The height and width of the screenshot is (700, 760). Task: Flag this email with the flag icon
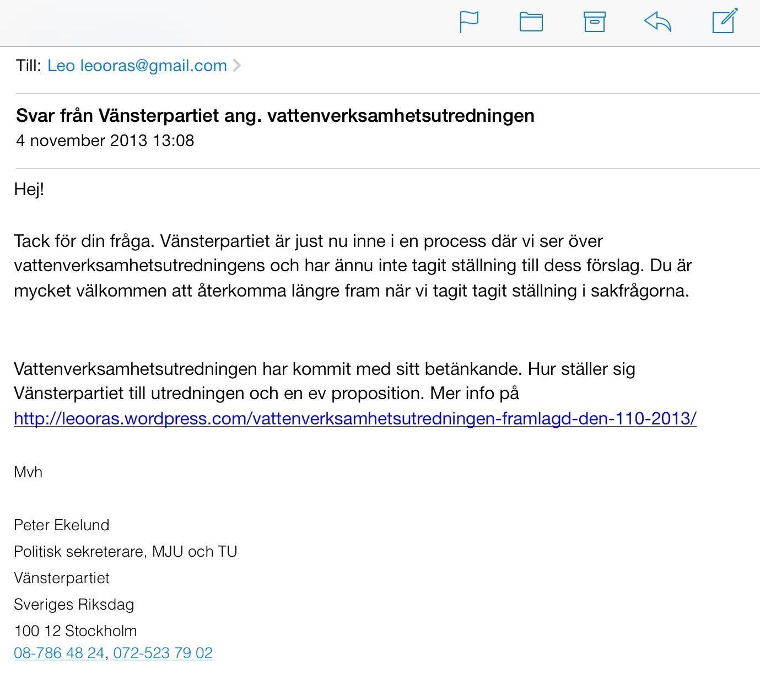coord(469,22)
